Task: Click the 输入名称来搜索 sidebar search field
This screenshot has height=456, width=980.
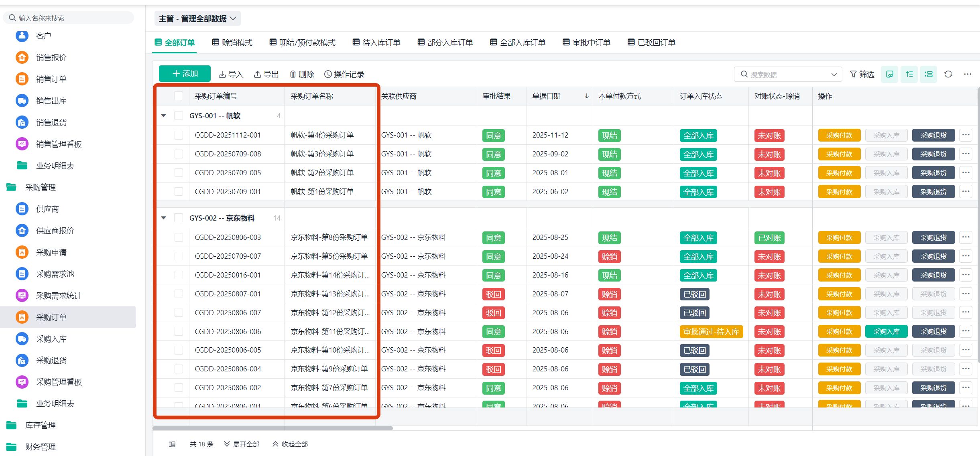Action: point(68,18)
